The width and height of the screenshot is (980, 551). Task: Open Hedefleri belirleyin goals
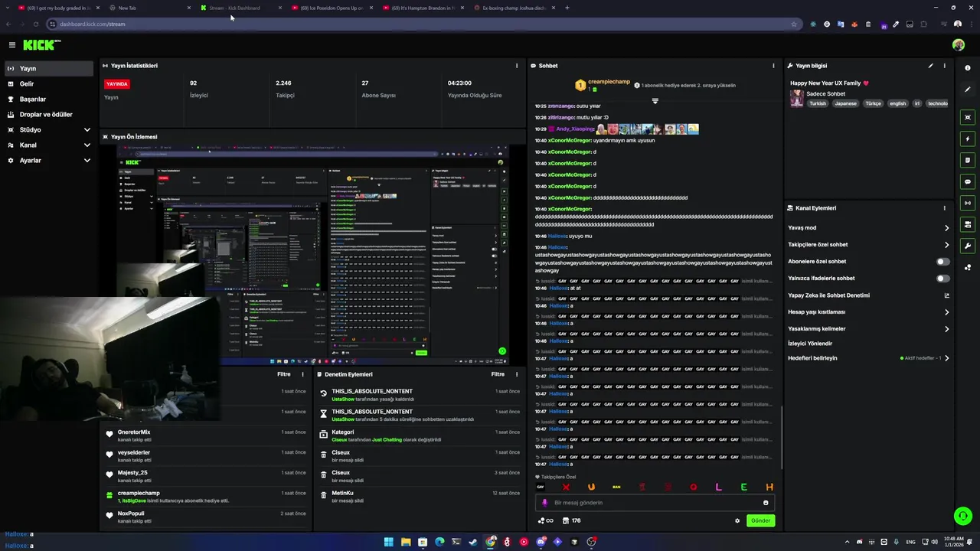[868, 358]
